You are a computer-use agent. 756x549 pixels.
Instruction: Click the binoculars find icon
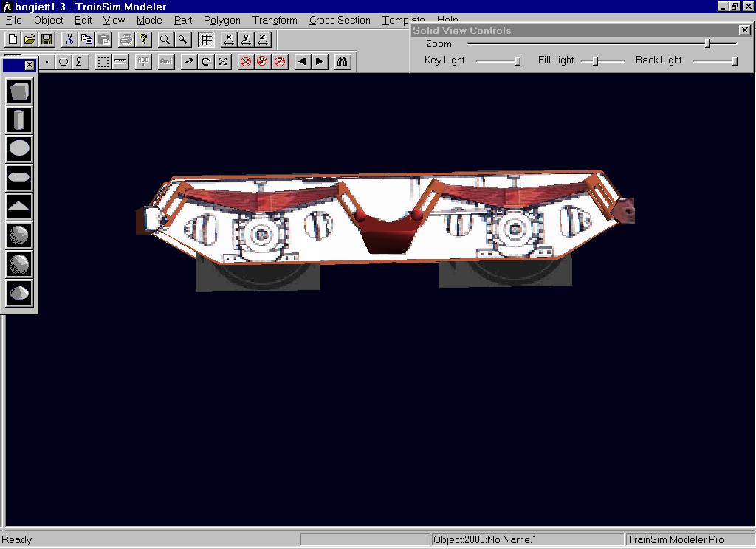[342, 62]
